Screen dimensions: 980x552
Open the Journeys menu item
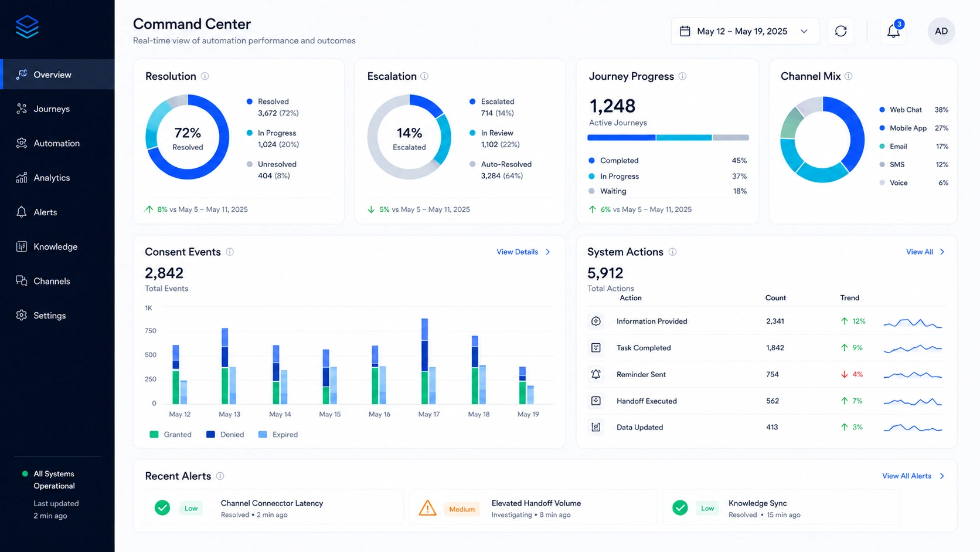[57, 109]
